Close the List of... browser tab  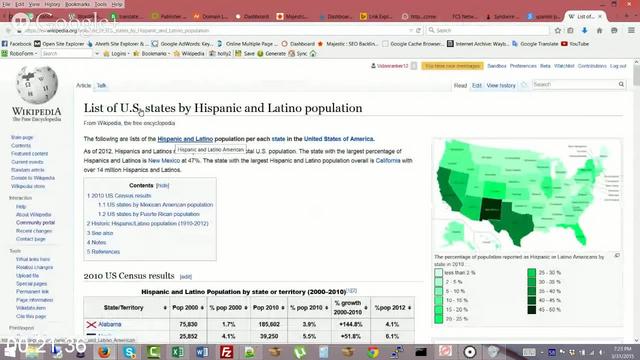600,17
